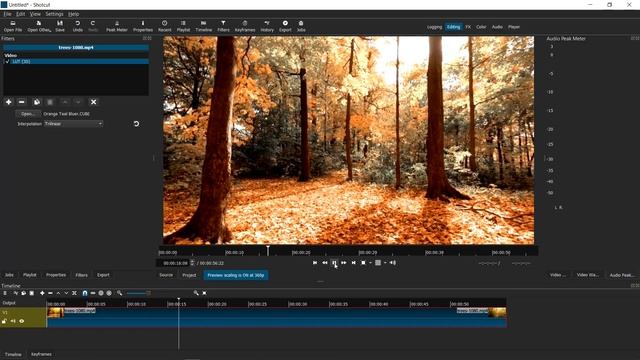This screenshot has height=360, width=640.
Task: Open the Keyframes panel from the top toolbar
Action: 245,26
